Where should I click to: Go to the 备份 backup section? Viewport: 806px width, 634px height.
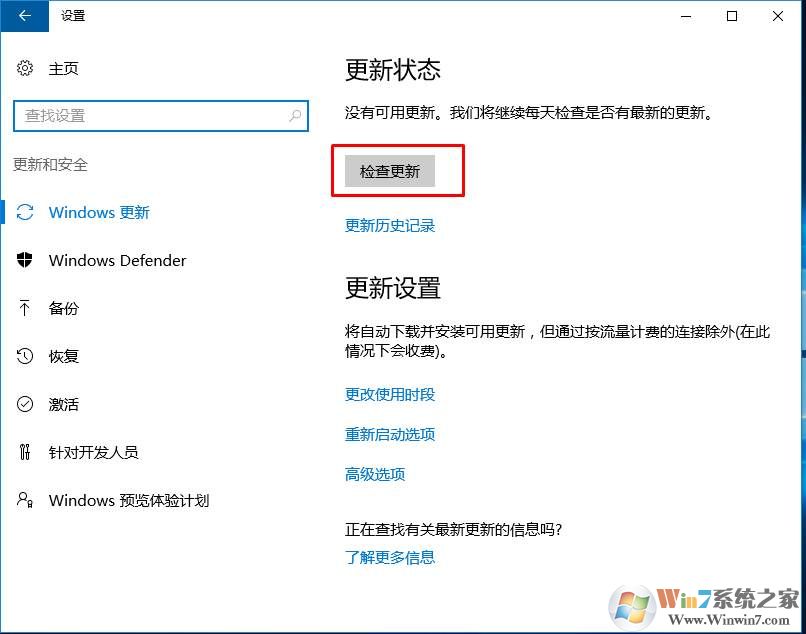(x=63, y=308)
